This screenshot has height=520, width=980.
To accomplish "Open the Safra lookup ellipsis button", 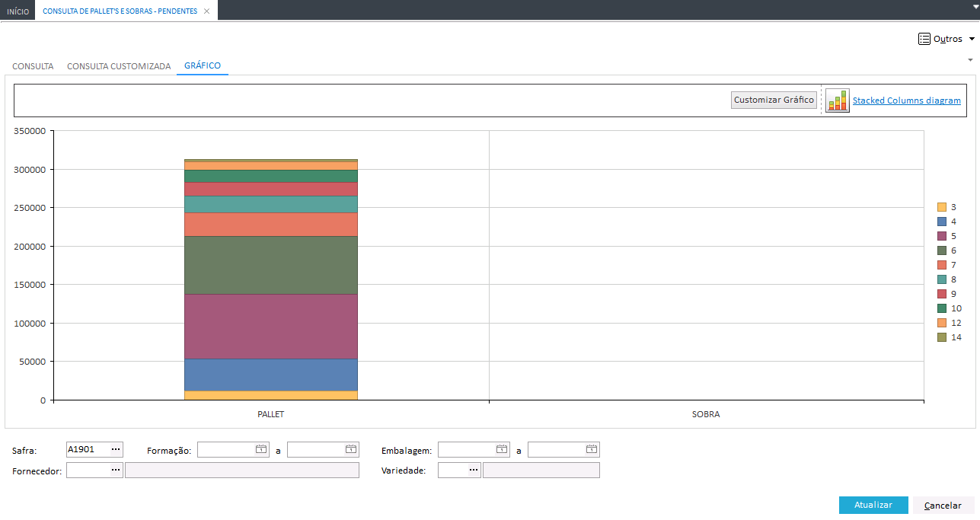I will [x=116, y=450].
